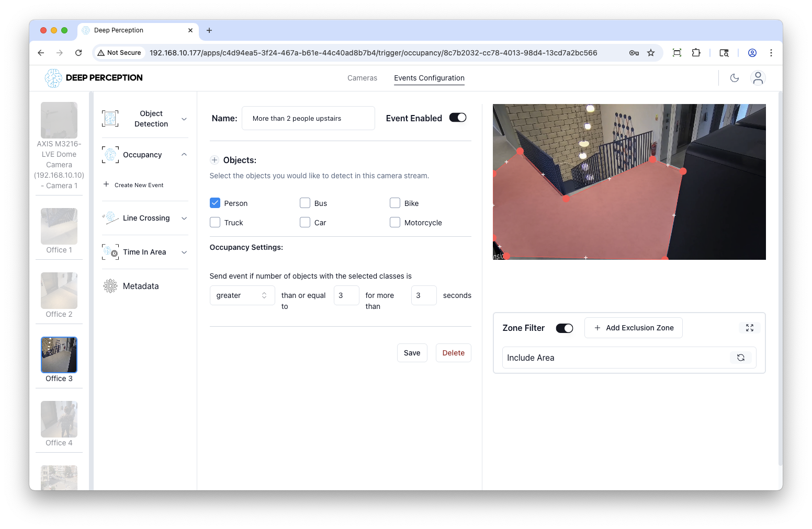The width and height of the screenshot is (812, 529).
Task: Collapse the Occupancy section chevron
Action: [x=184, y=155]
